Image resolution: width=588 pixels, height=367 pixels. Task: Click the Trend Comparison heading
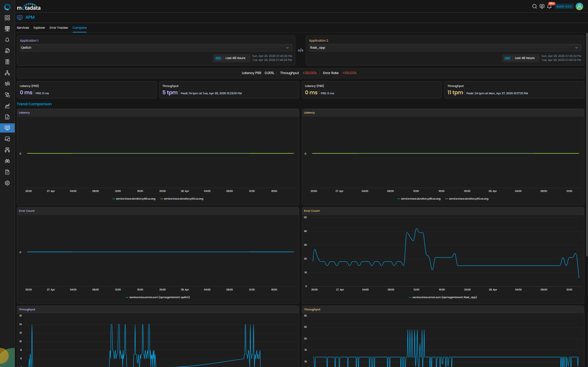point(34,104)
